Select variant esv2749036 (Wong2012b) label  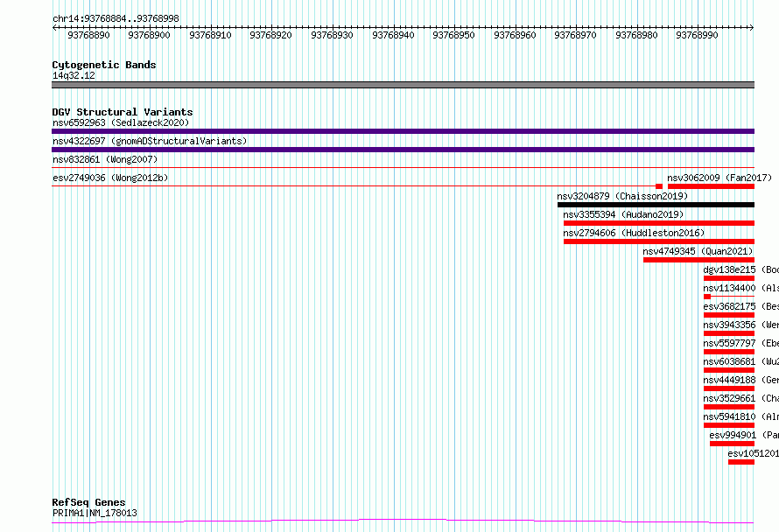[x=110, y=178]
